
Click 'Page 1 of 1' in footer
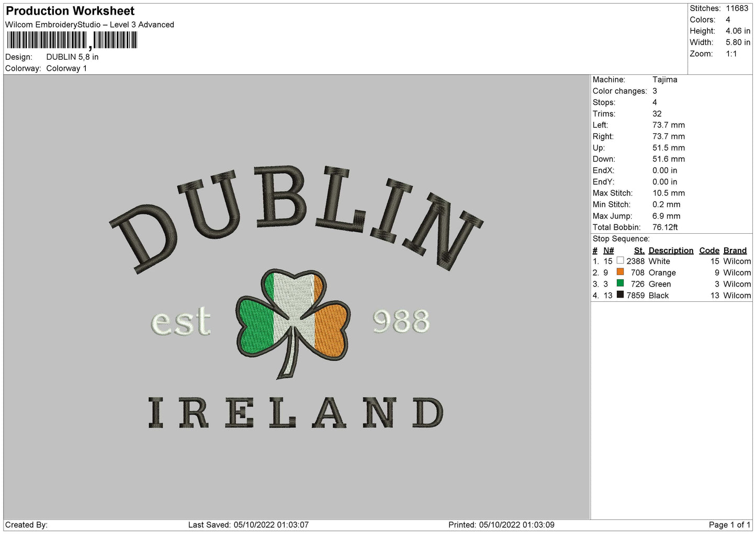pyautogui.click(x=729, y=525)
